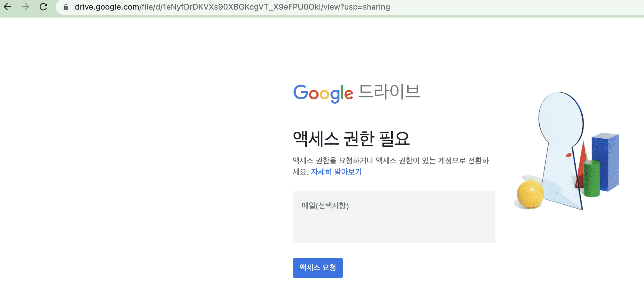Focus the 메일(선택사항) message field
644x295 pixels.
(394, 217)
